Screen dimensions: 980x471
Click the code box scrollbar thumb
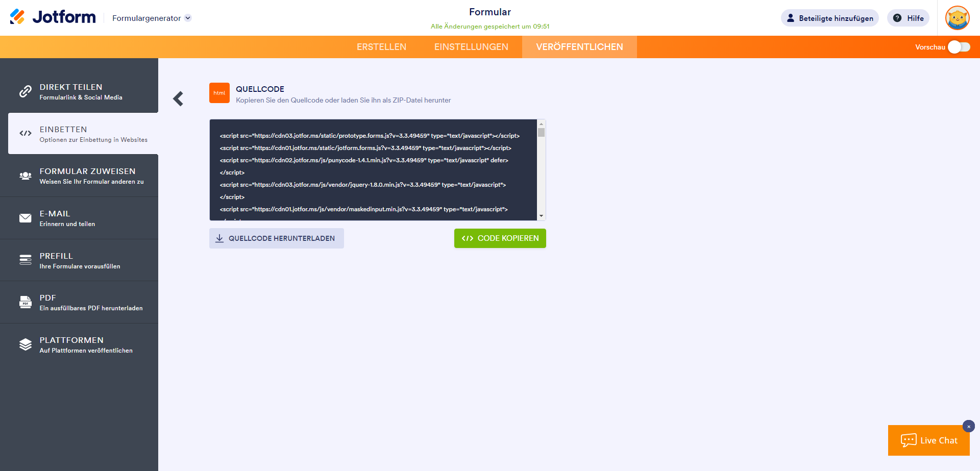click(x=541, y=133)
